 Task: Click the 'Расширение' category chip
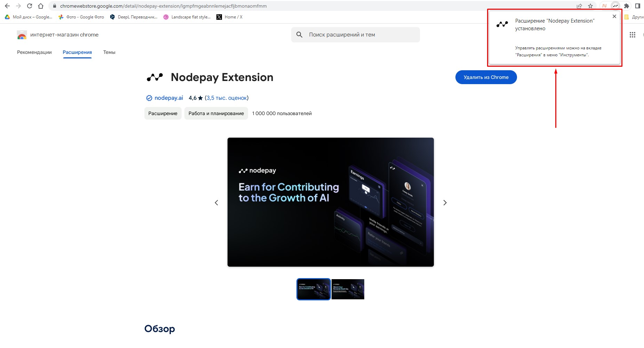pyautogui.click(x=163, y=113)
